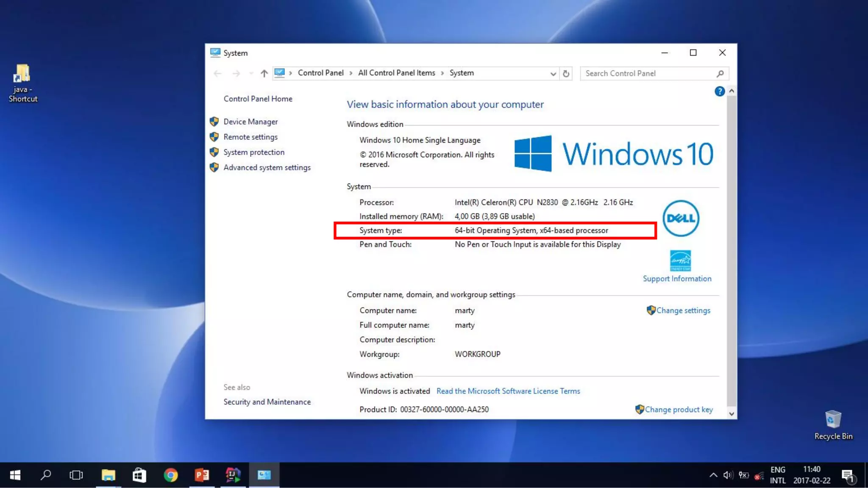
Task: Launch Google Chrome from taskbar
Action: point(171,475)
